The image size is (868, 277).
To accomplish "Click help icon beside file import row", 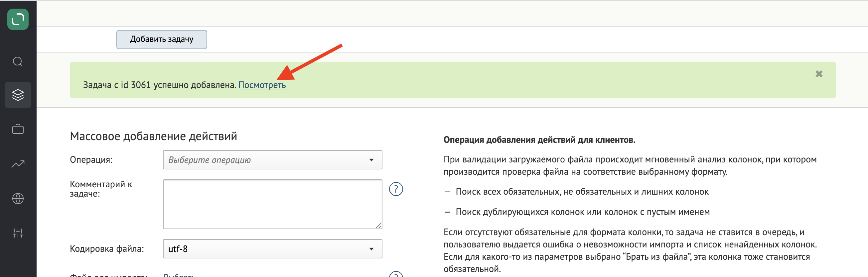I will 396,274.
